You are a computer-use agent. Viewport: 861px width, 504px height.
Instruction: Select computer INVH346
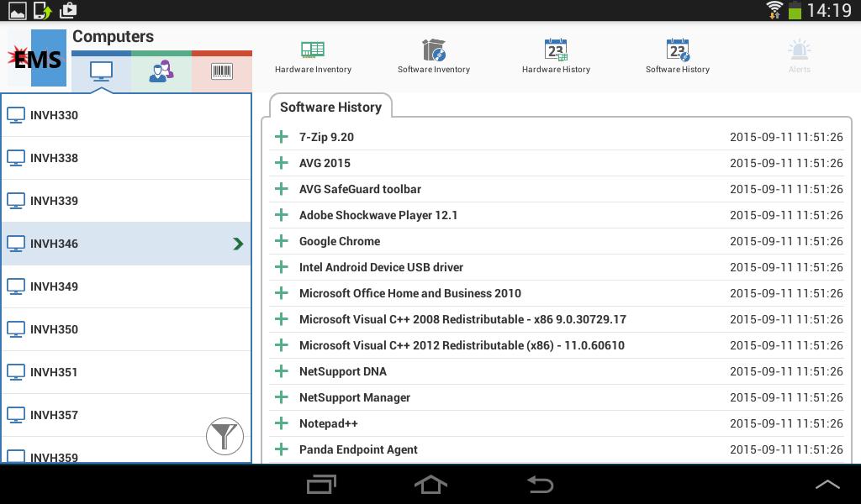(126, 244)
